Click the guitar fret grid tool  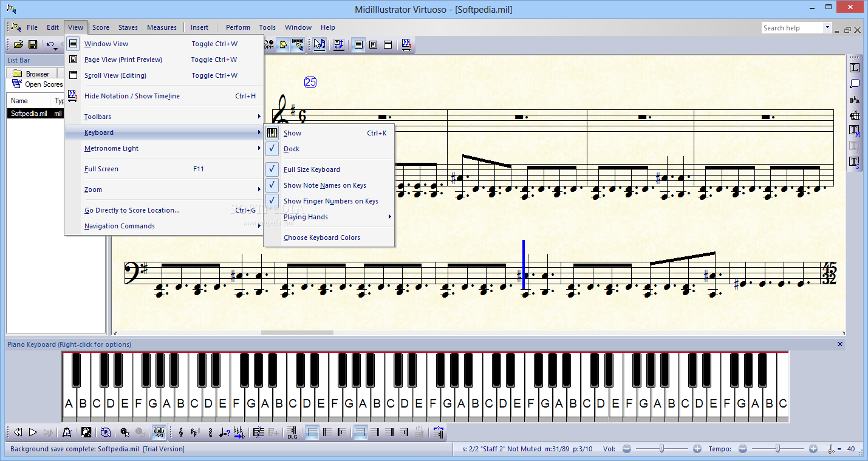tap(855, 115)
